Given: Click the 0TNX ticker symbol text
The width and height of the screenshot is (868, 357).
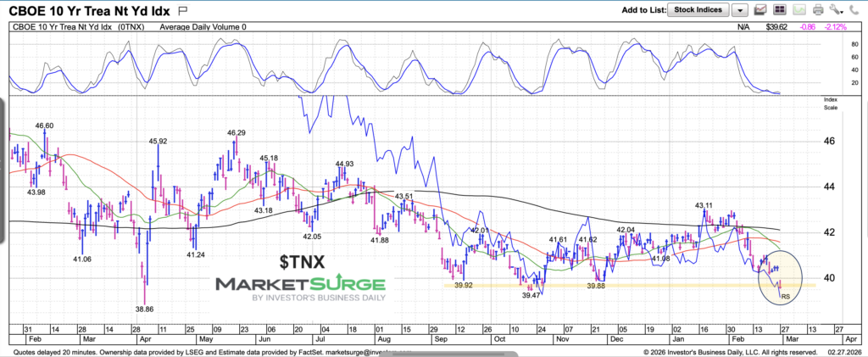Looking at the screenshot, I should 132,26.
